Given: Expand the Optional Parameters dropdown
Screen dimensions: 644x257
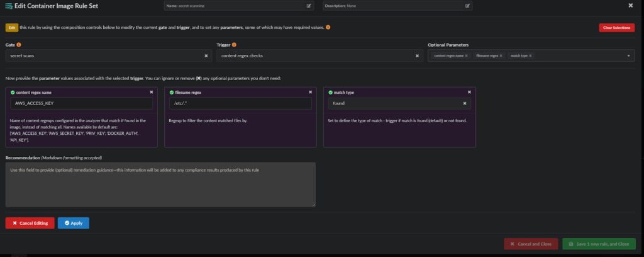Looking at the screenshot, I should [629, 55].
